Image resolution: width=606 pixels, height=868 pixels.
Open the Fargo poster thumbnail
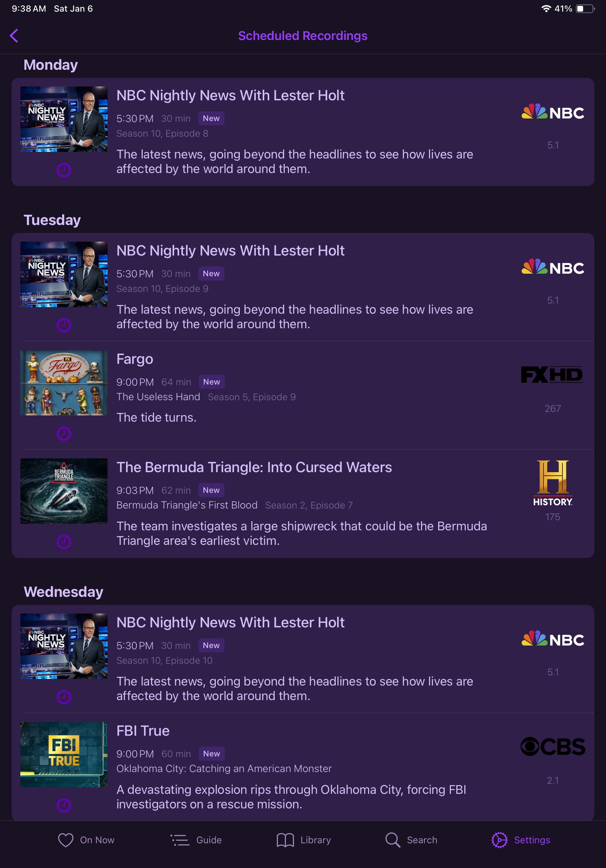click(64, 383)
